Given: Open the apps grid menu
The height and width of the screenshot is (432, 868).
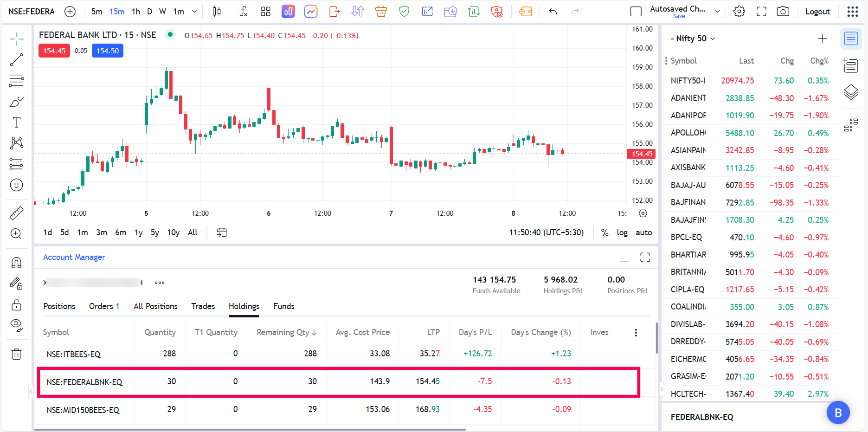Looking at the screenshot, I should coord(853,12).
